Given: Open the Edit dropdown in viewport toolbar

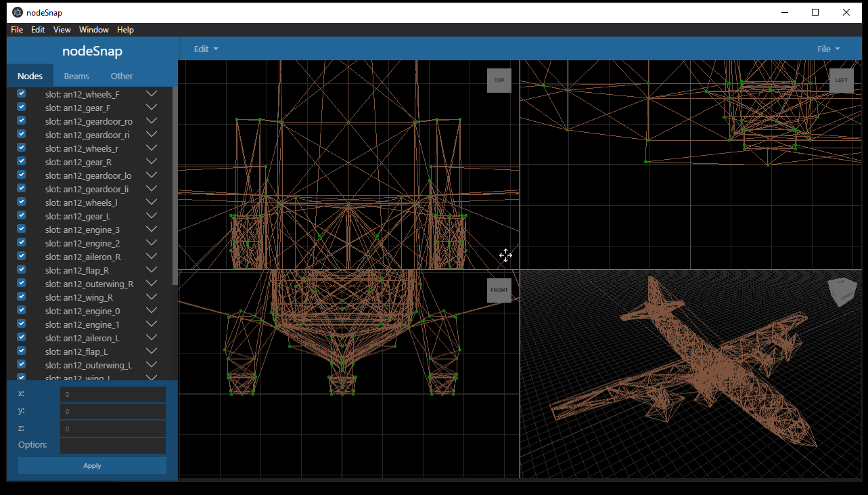Looking at the screenshot, I should click(206, 49).
